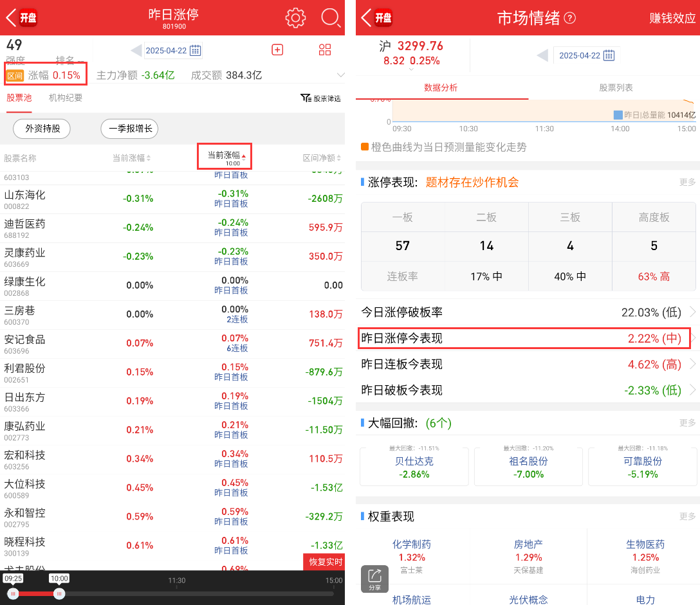Image resolution: width=700 pixels, height=605 pixels.
Task: Open the 赚钱效应 link
Action: tap(672, 18)
